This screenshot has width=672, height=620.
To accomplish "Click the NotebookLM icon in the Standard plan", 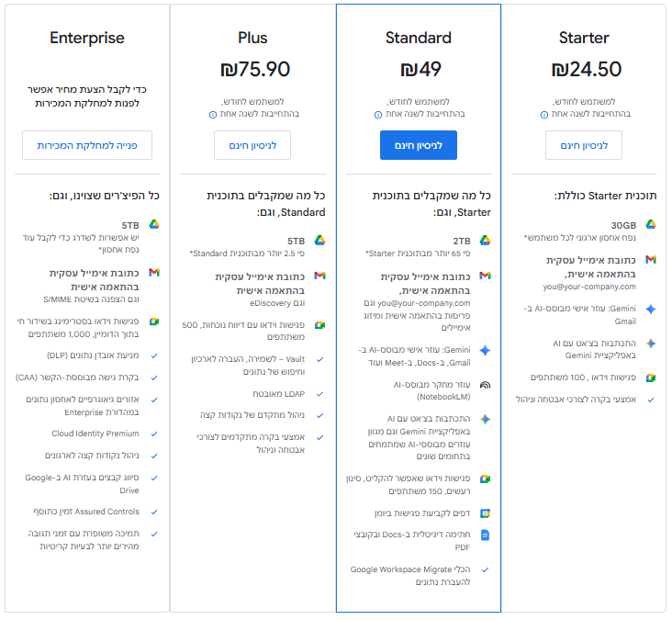I will pyautogui.click(x=485, y=385).
